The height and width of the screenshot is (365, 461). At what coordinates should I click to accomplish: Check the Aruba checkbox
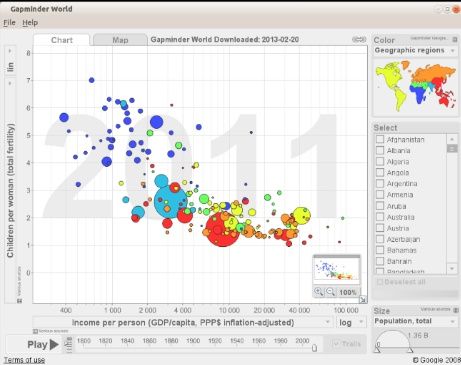pos(380,206)
